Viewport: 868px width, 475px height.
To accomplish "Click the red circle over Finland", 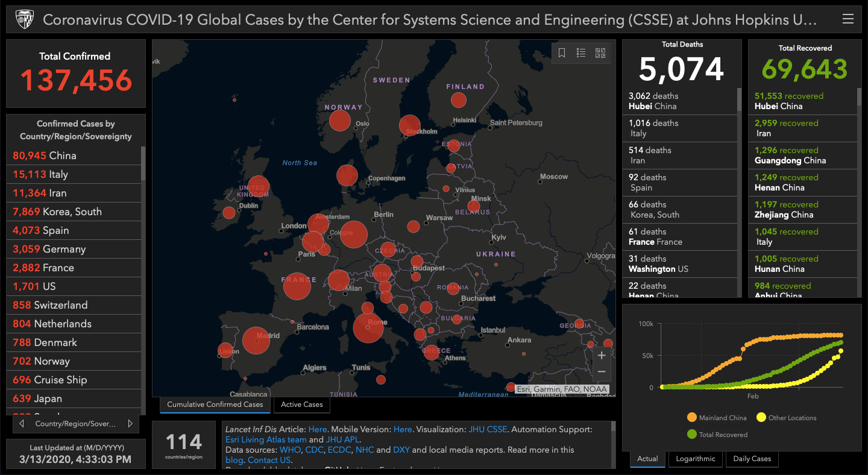I will point(459,100).
